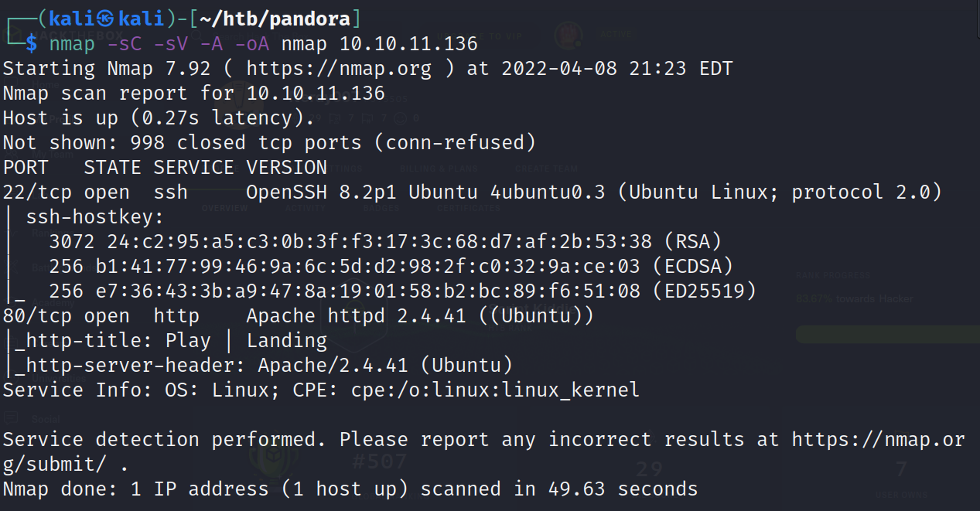Screen dimensions: 980x511
Task: Select the ECDSA hostkey fingerprint line
Action: pos(391,266)
